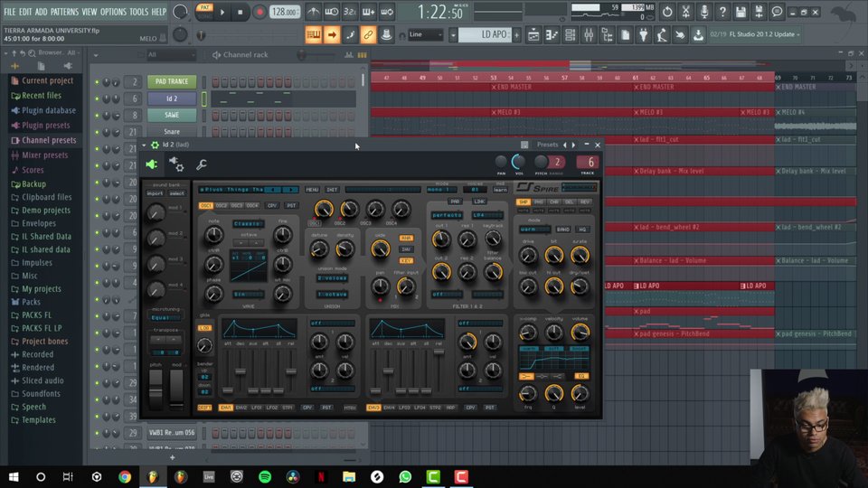Screen dimensions: 868x488
Task: Open the LD APO pattern selector dropdown
Action: click(453, 35)
